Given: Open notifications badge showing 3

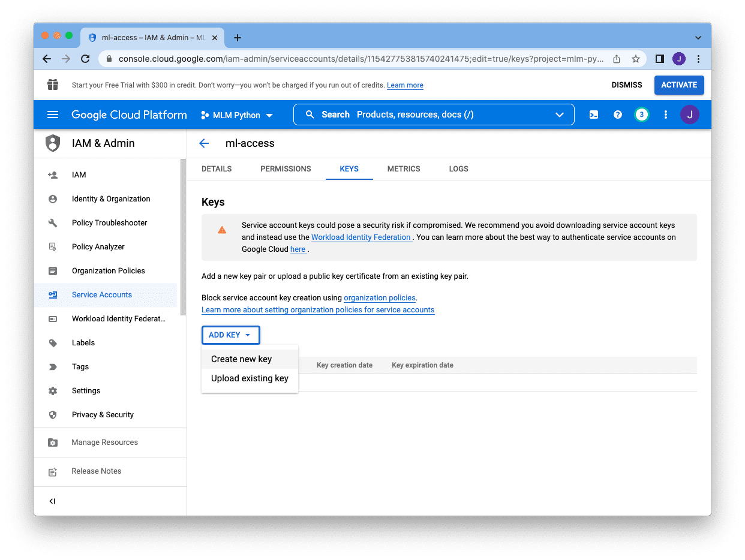Looking at the screenshot, I should tap(641, 115).
